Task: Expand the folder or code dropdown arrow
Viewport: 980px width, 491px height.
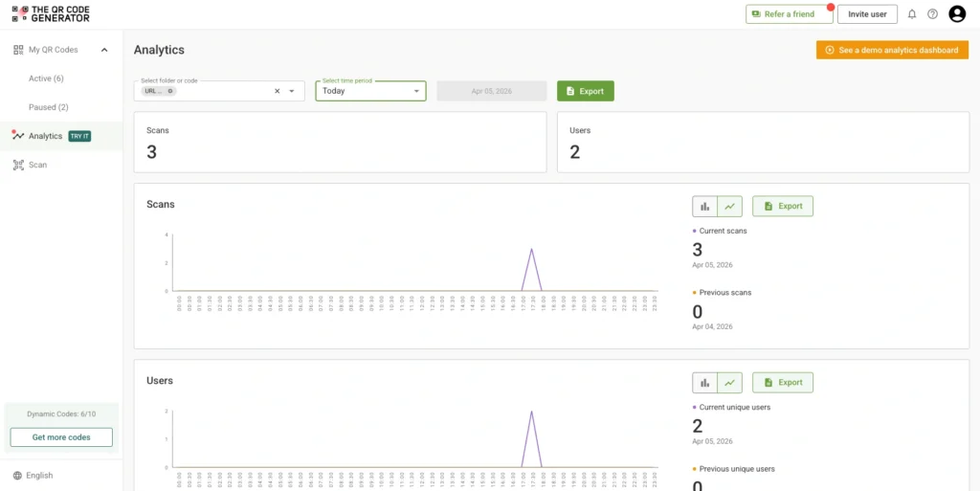Action: pos(292,91)
